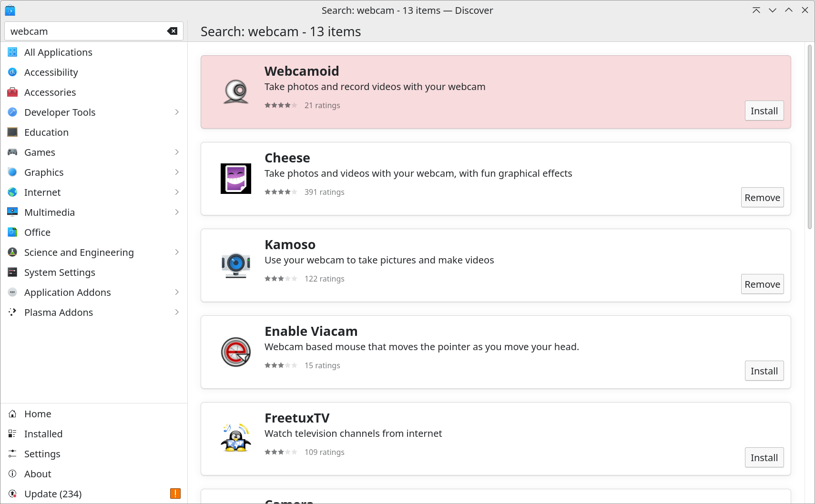Click the Multimedia monitor icon
The height and width of the screenshot is (504, 815).
tap(12, 212)
